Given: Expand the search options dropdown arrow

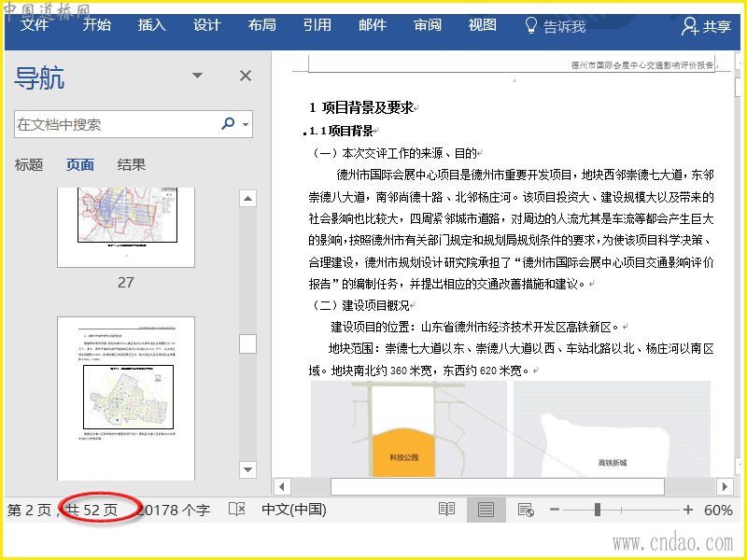Looking at the screenshot, I should point(246,124).
